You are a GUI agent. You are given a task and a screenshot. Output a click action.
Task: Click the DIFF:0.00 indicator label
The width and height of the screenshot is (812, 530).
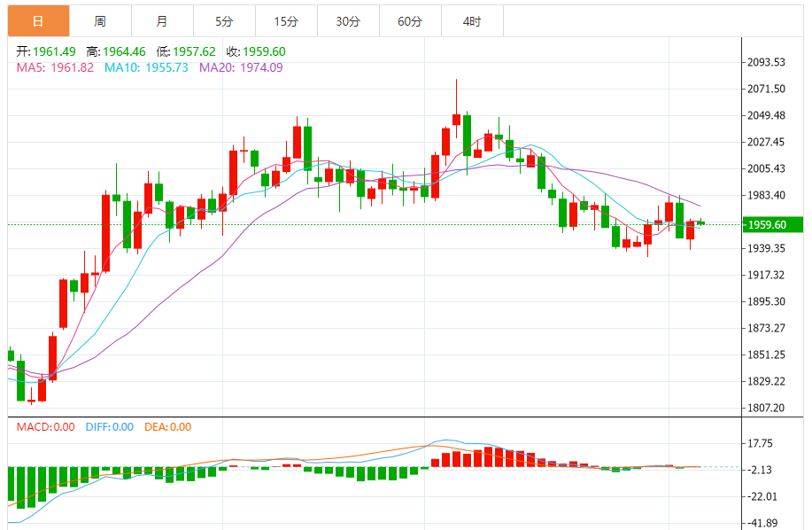(110, 427)
